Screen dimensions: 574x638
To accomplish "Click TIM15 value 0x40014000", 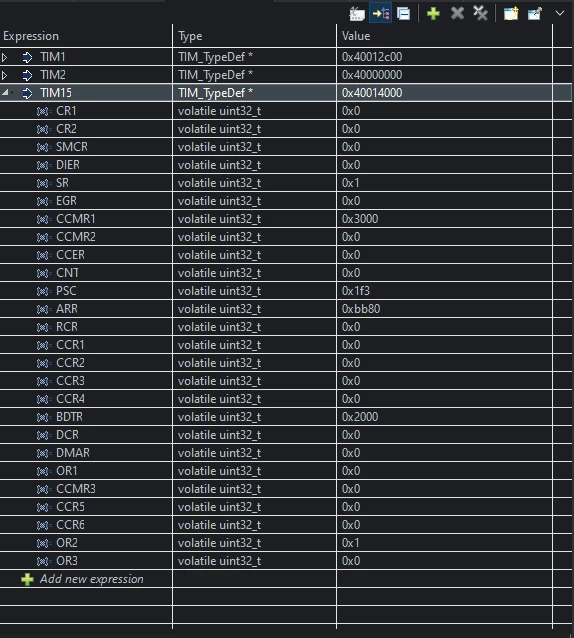I will (372, 93).
